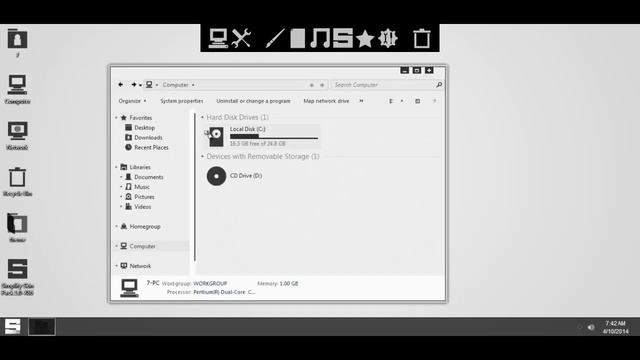Open the gear settings icon in the dock
Screen dimensions: 640x360
coord(387,38)
